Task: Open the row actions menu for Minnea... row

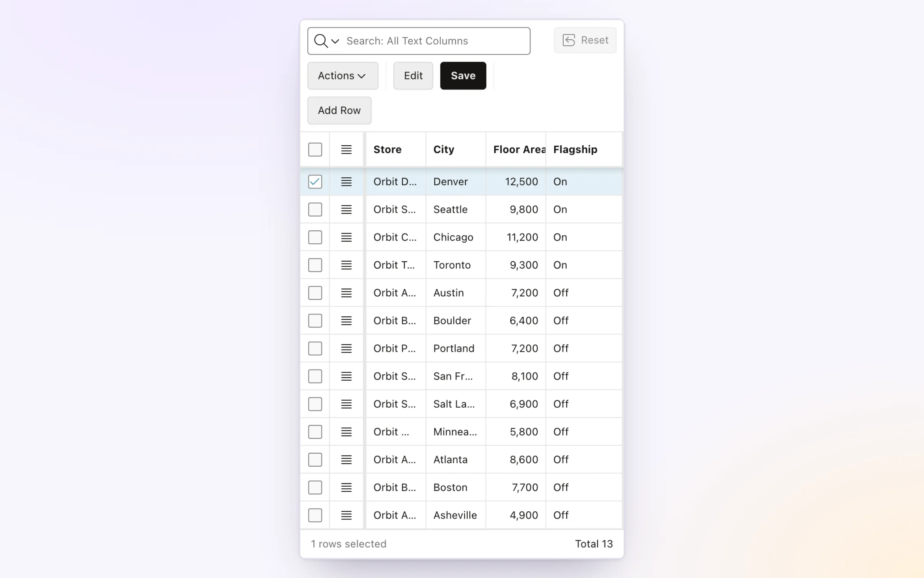Action: pos(346,432)
